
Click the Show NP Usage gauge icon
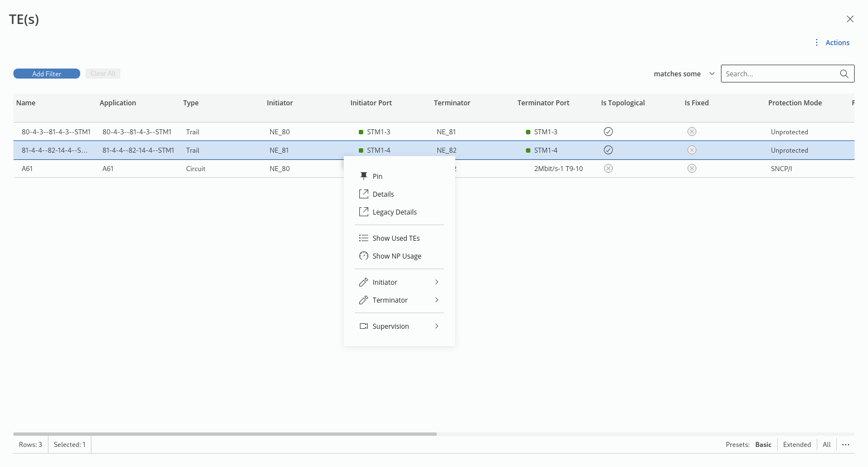click(x=364, y=256)
